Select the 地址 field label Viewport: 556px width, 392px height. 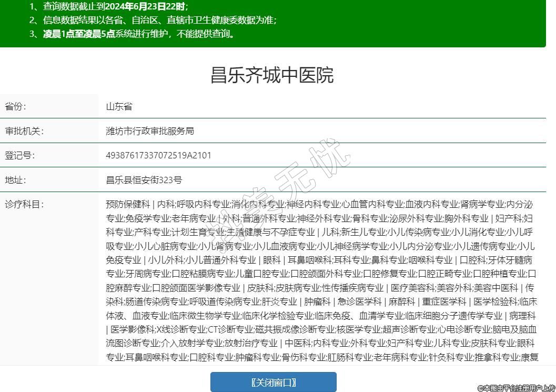(16, 180)
